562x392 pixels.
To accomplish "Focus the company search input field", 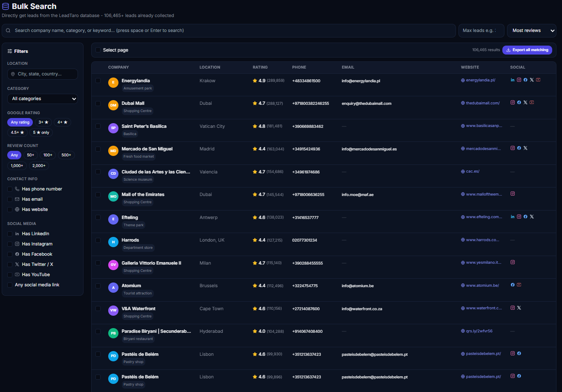I will coord(229,31).
